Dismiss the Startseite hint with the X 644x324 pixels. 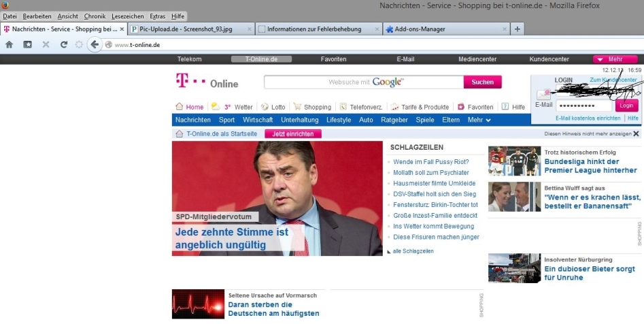click(637, 133)
